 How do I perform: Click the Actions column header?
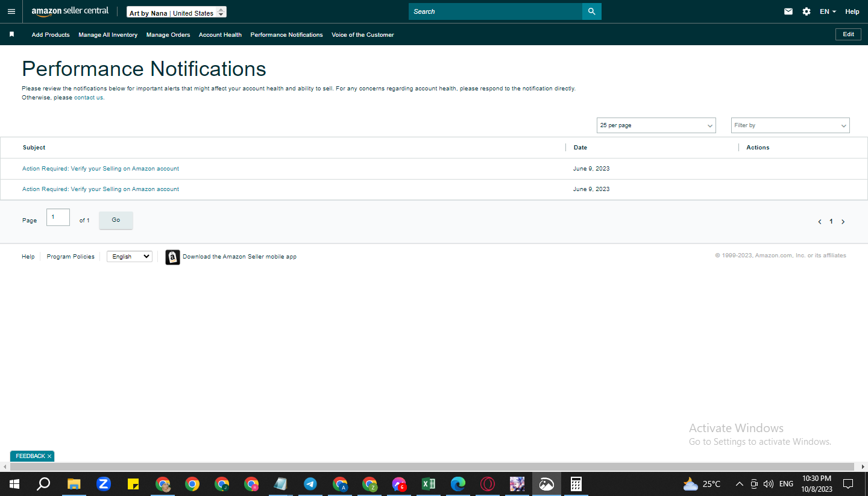(x=758, y=148)
